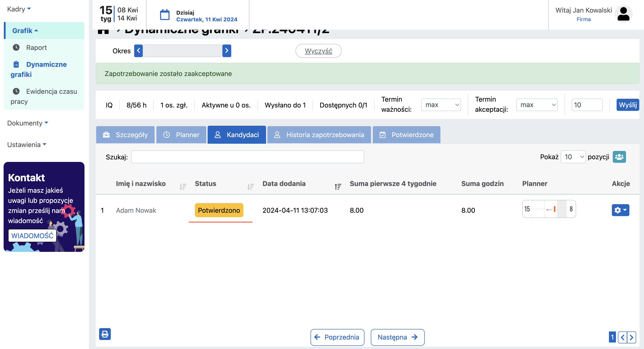Click the user avatar icon
The height and width of the screenshot is (349, 644).
point(623,14)
